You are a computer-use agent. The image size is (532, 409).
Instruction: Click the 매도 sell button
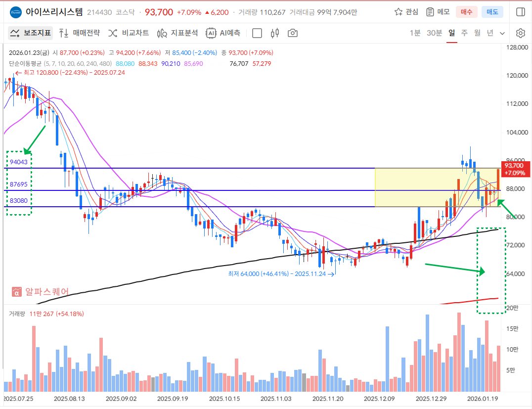pos(492,12)
